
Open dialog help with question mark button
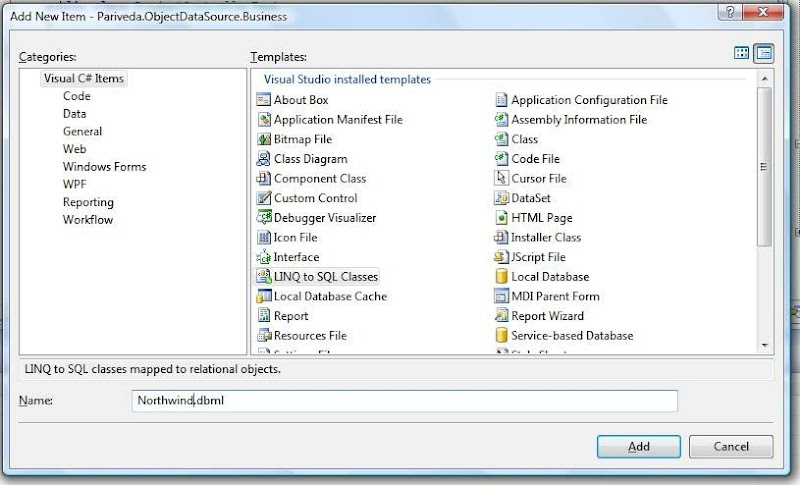click(x=730, y=12)
